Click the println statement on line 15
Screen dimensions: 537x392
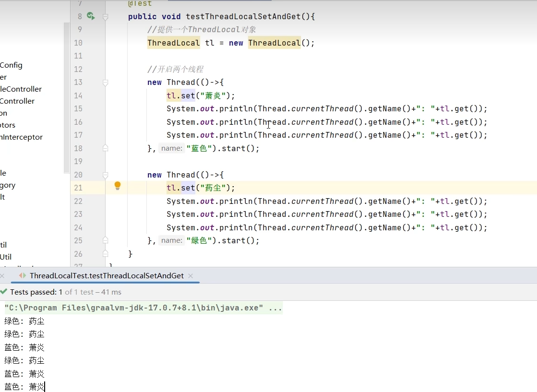327,108
